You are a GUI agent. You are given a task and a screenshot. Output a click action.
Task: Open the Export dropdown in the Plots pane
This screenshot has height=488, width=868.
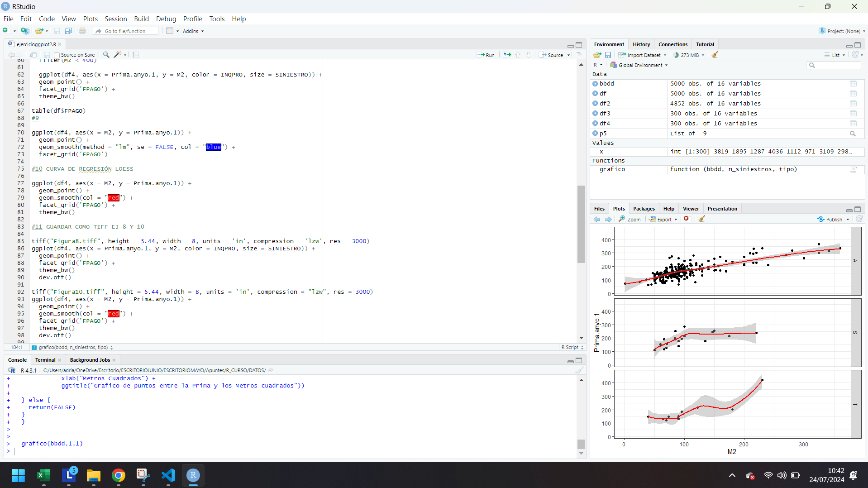click(x=663, y=219)
